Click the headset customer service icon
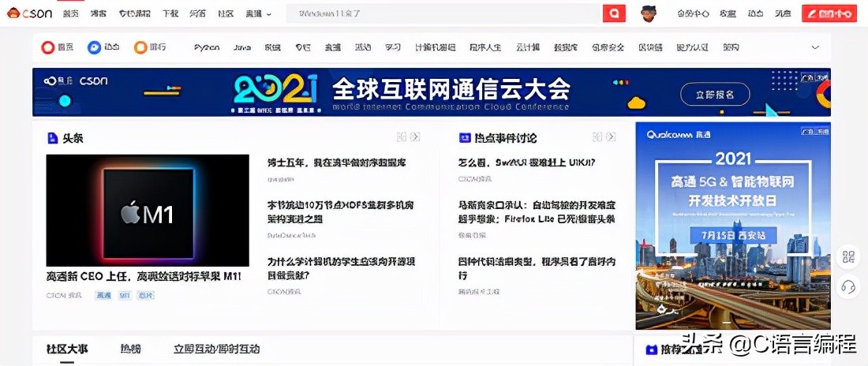868x366 pixels. pyautogui.click(x=848, y=286)
